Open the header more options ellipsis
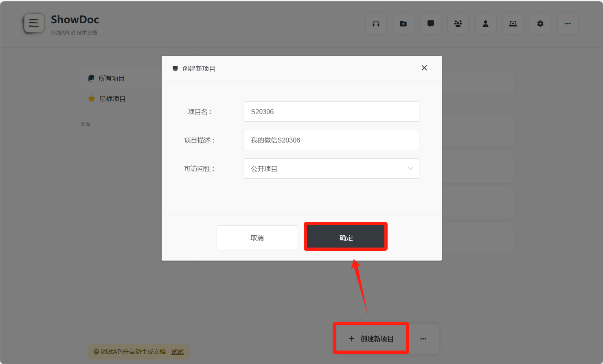Viewport: 603px width, 364px height. pyautogui.click(x=568, y=24)
